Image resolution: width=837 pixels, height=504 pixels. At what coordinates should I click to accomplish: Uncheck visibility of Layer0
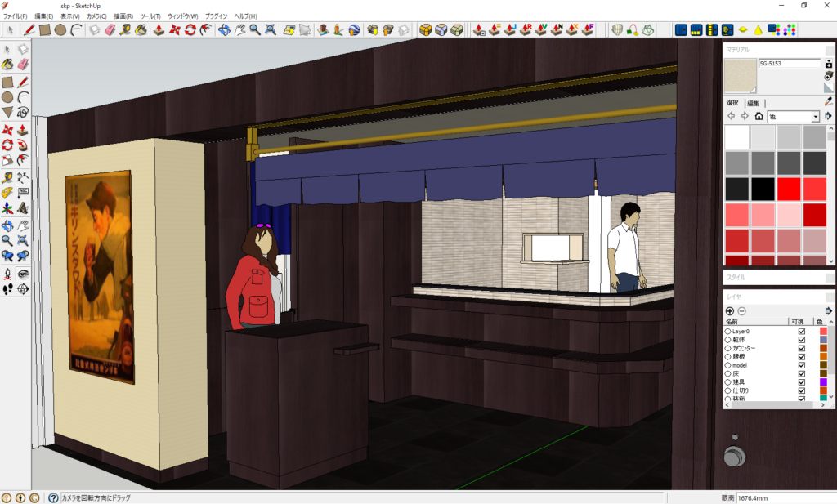click(x=801, y=331)
